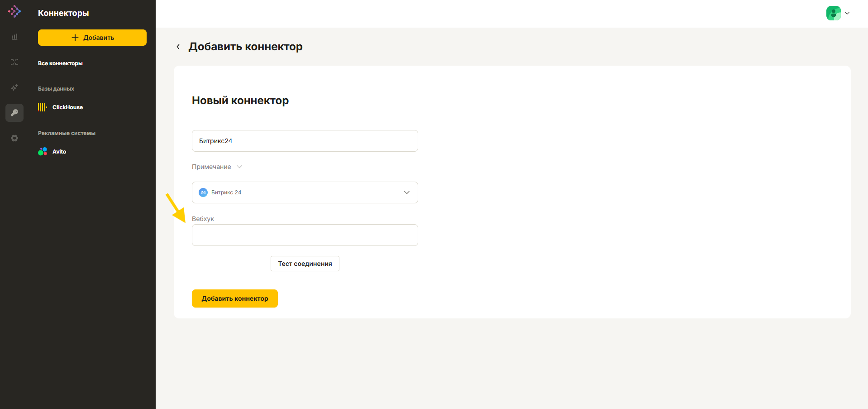
Task: Open the gear settings section
Action: [x=14, y=138]
